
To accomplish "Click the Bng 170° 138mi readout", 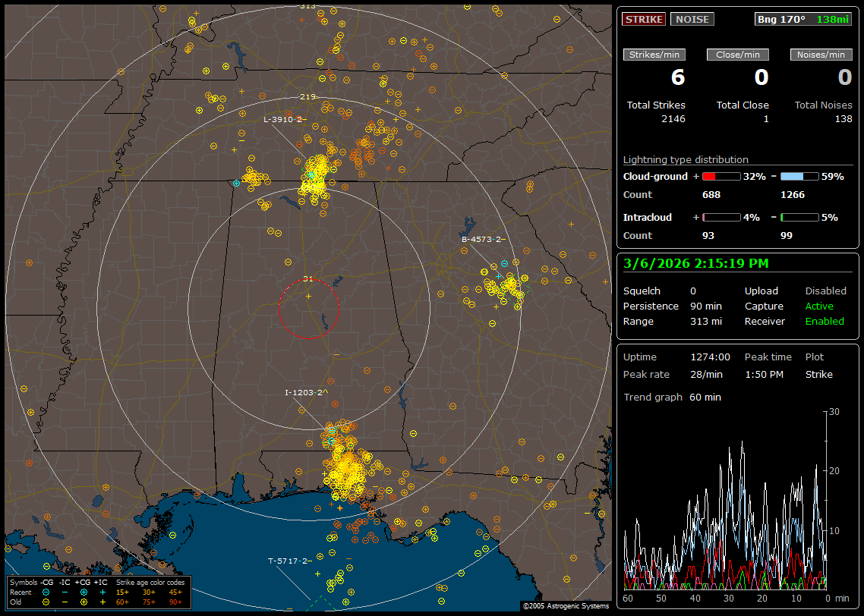I will point(803,20).
